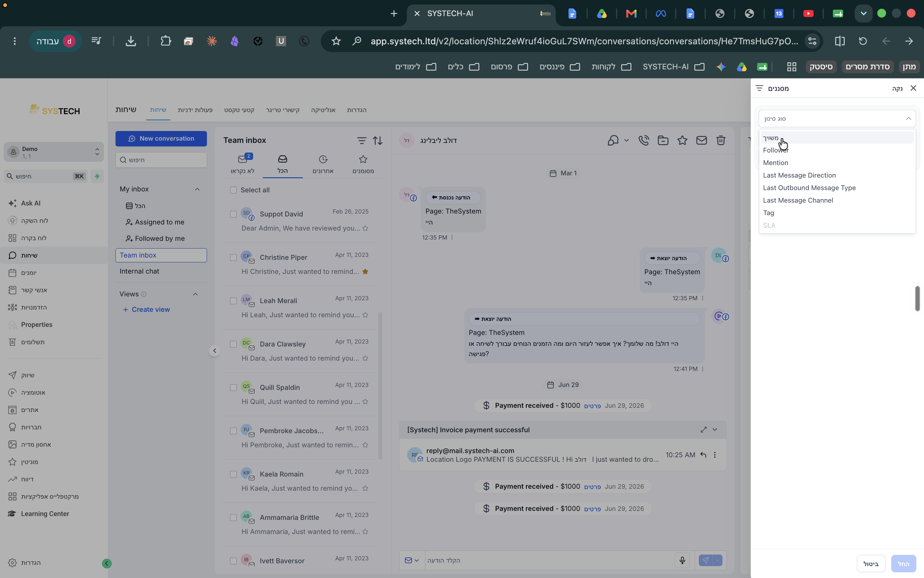Screen dimensions: 924x578
Task: Check the Christine Piper conversation checkbox
Action: click(x=233, y=258)
